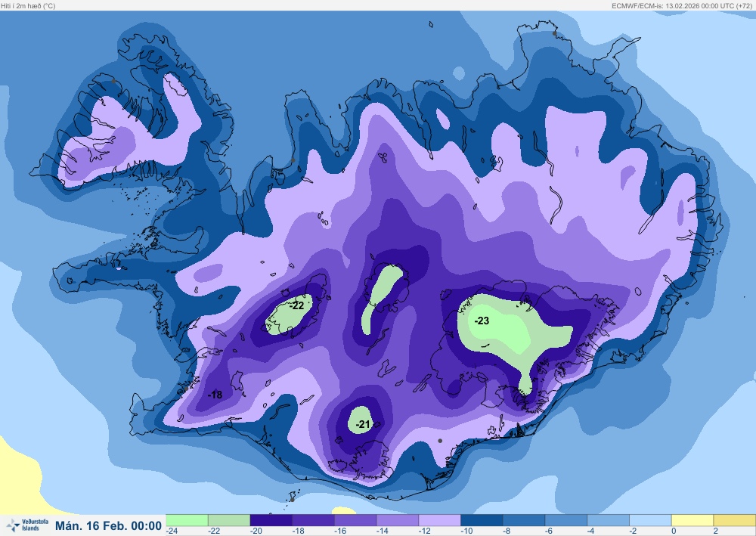Screen dimensions: 756x536
Task: Click the station dot at northeast tip of Iceland
Action: 554,33
